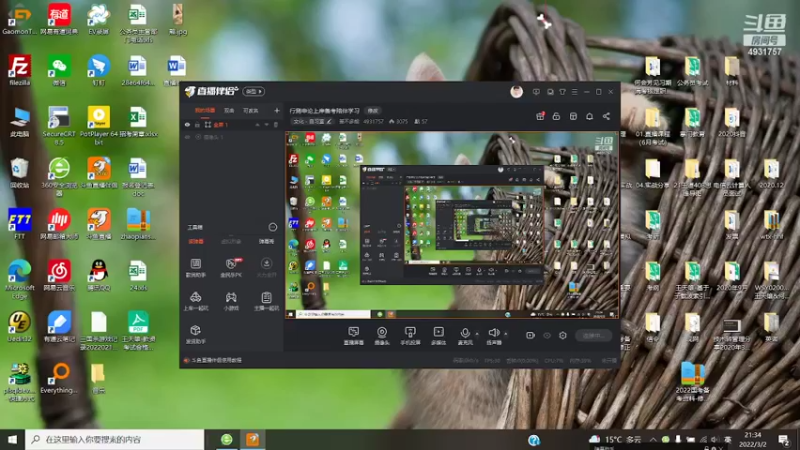Open the clipboard-shaped tool in the toolbox

(x=266, y=301)
